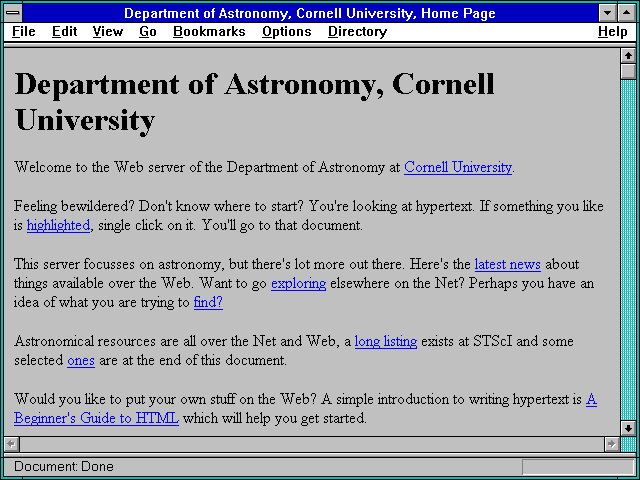640x480 pixels.
Task: Click the status bar progress indicator box
Action: point(578,467)
